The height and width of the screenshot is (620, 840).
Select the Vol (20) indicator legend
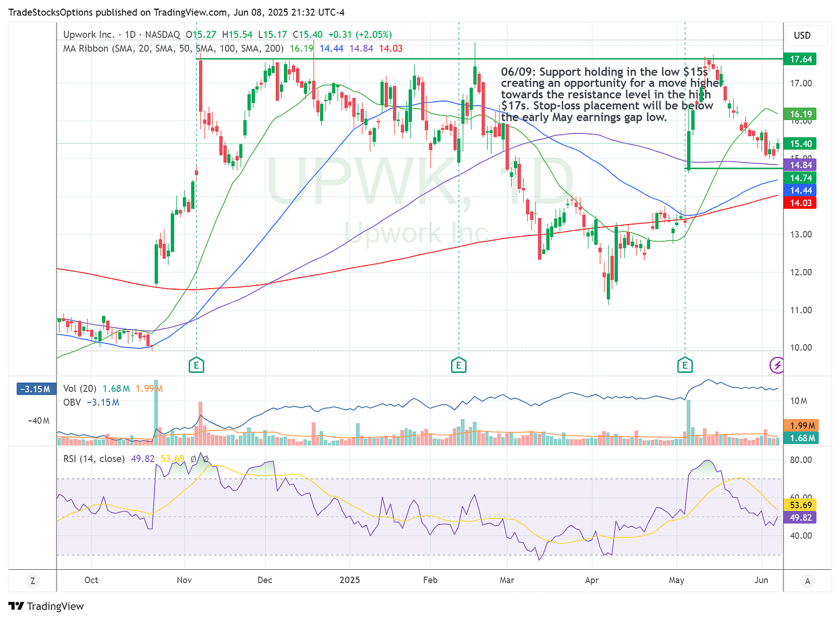pyautogui.click(x=80, y=389)
